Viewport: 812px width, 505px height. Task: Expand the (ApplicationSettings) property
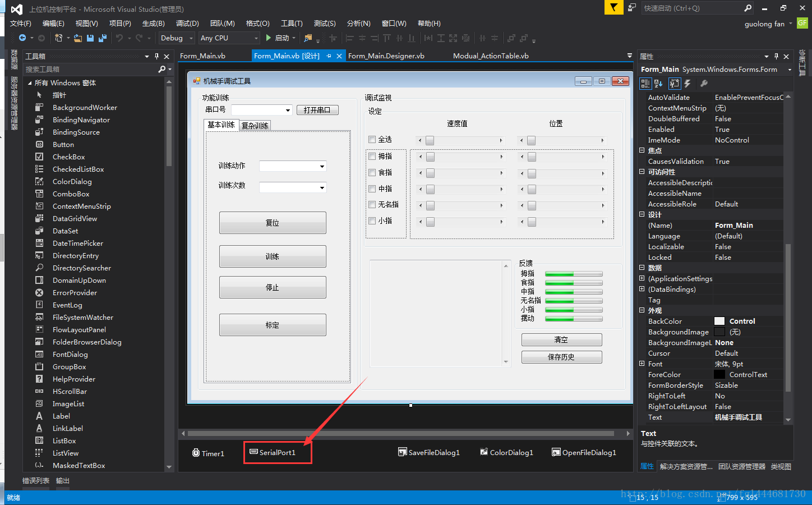coord(642,278)
